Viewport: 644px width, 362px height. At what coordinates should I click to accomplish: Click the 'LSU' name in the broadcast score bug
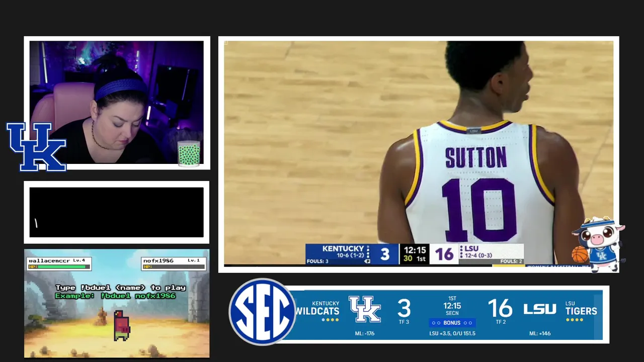[x=471, y=248]
